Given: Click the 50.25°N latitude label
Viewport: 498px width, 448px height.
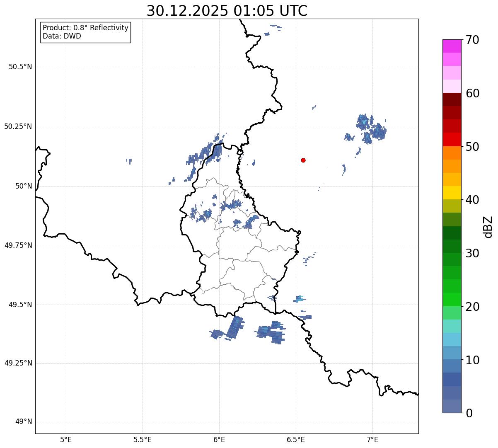Looking at the screenshot, I should coord(18,126).
